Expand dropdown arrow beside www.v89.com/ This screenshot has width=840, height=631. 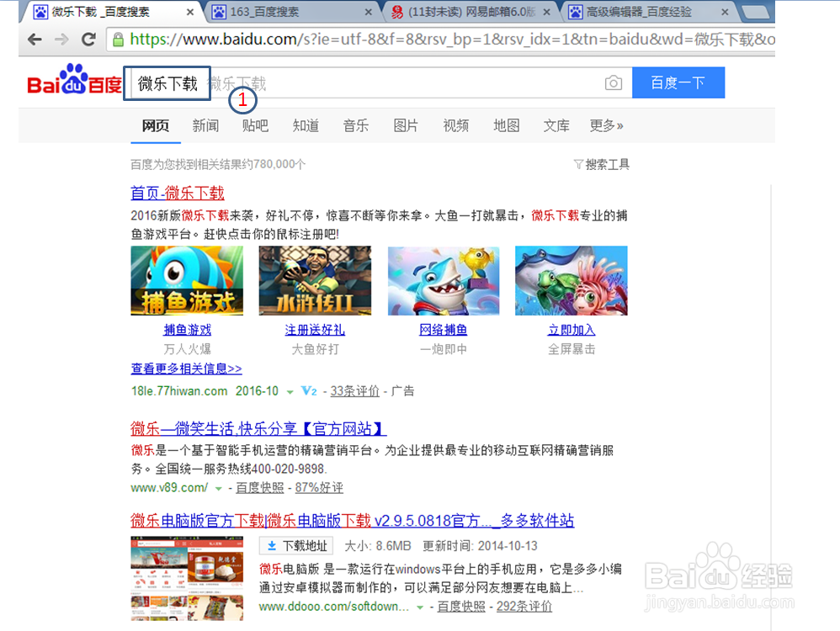pyautogui.click(x=218, y=489)
